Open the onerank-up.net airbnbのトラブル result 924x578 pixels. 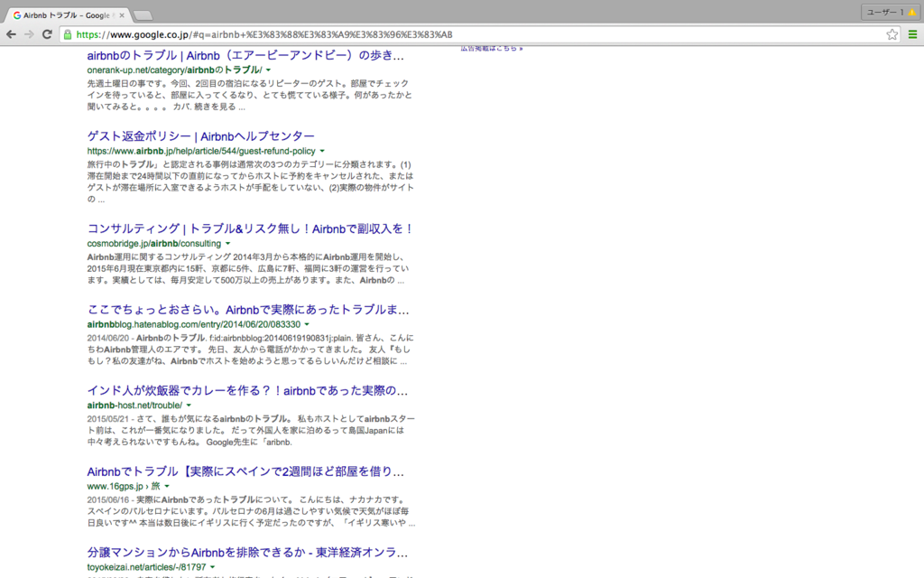[245, 55]
